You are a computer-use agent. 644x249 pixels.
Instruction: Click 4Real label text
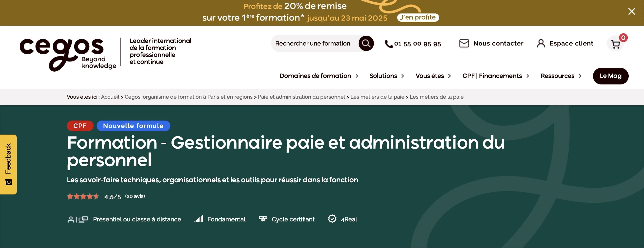349,219
